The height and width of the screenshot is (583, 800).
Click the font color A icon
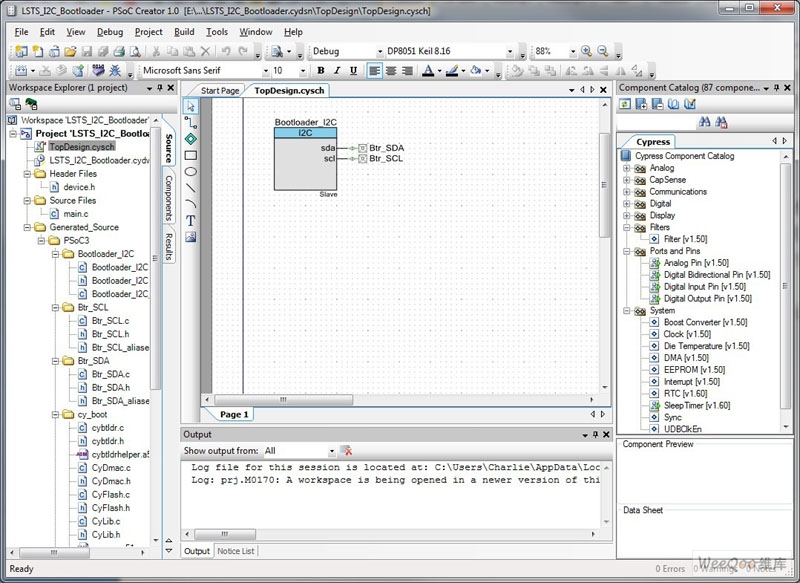(429, 70)
